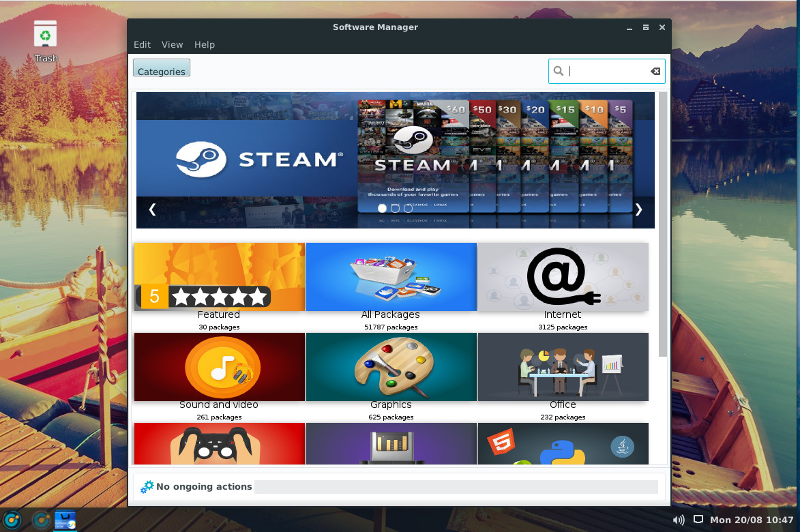Click the '625 packages' count label

click(x=391, y=417)
